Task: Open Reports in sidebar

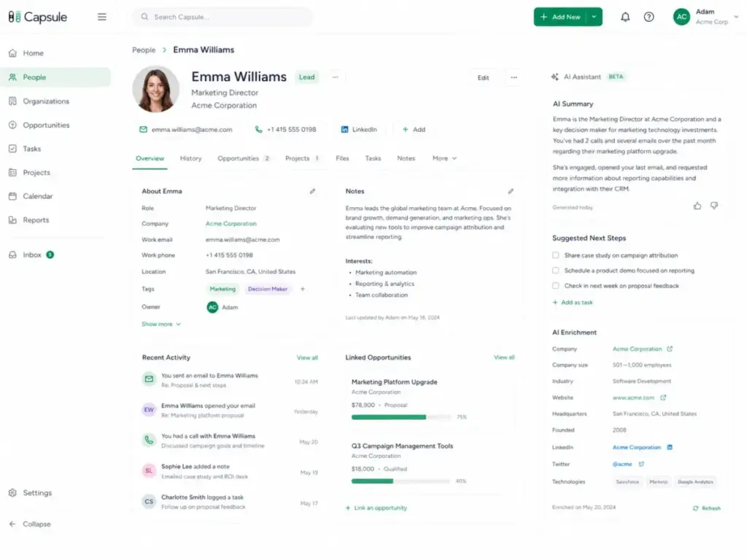Action: pos(55,220)
